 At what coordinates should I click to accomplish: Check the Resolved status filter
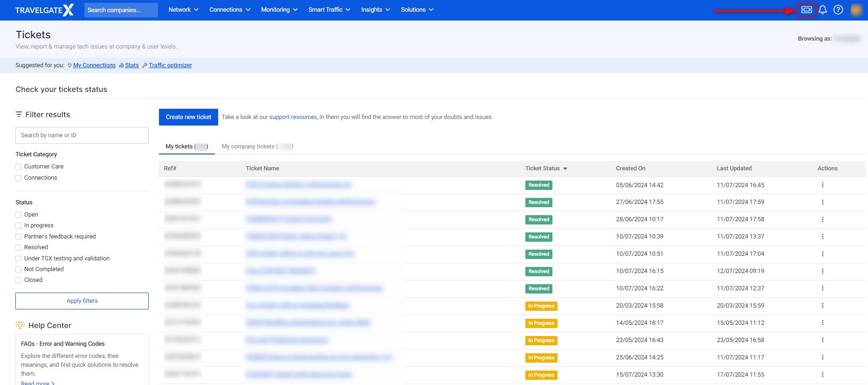19,247
